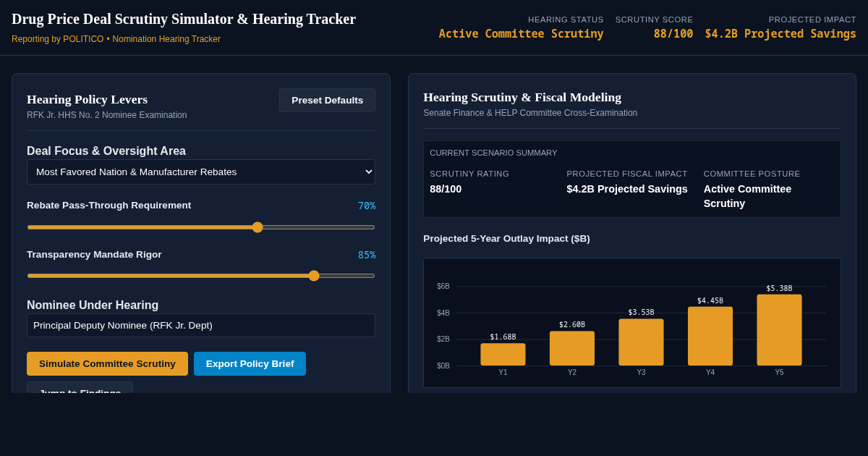The image size is (868, 456).
Task: Select the Y1 bar labeled $1.68B
Action: pos(503,354)
